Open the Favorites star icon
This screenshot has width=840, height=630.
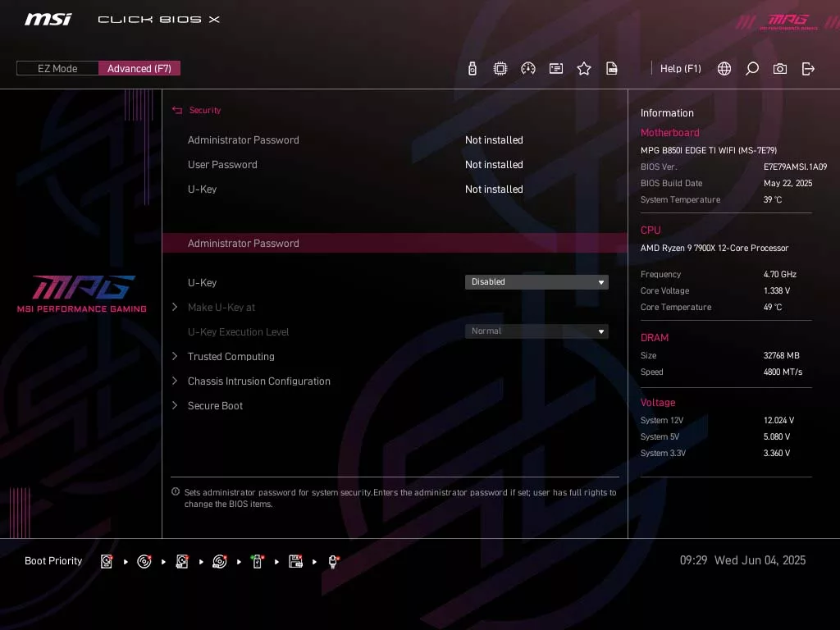pyautogui.click(x=584, y=69)
